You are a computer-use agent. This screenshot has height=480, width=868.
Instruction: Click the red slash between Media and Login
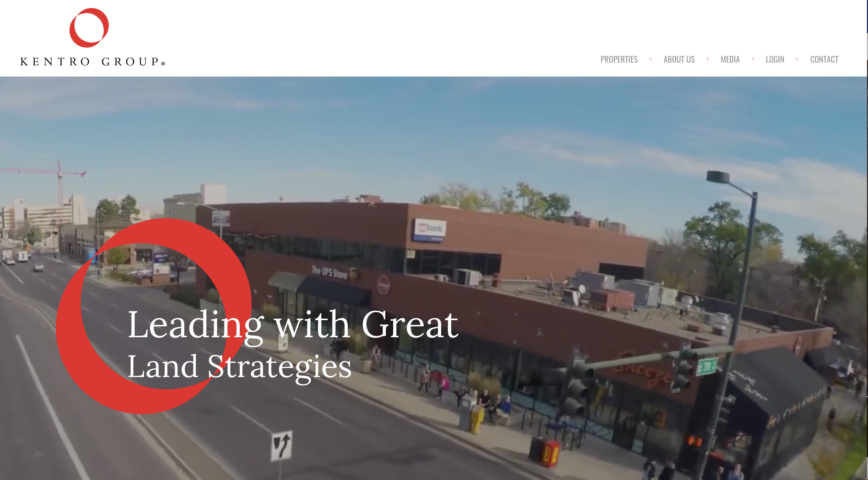pos(753,59)
